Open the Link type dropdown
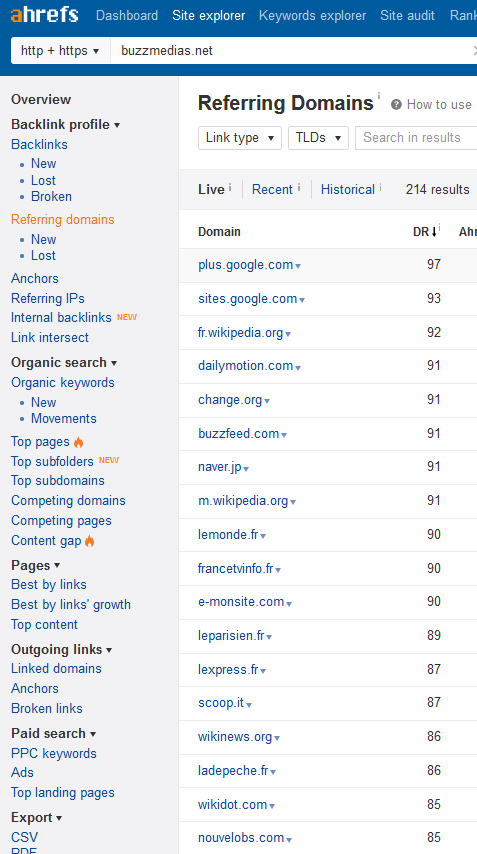 tap(240, 138)
